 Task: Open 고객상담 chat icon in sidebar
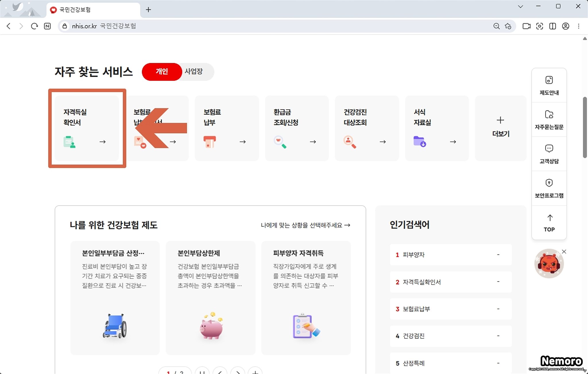coord(549,154)
